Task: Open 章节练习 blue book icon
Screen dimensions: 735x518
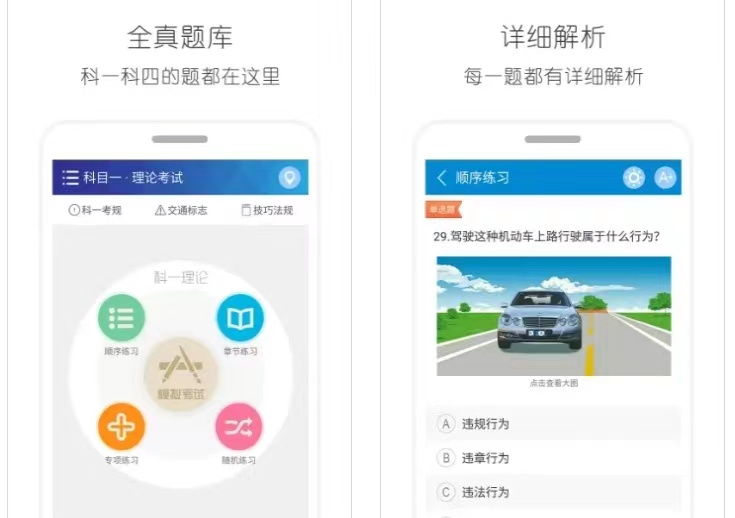Action: 240,318
